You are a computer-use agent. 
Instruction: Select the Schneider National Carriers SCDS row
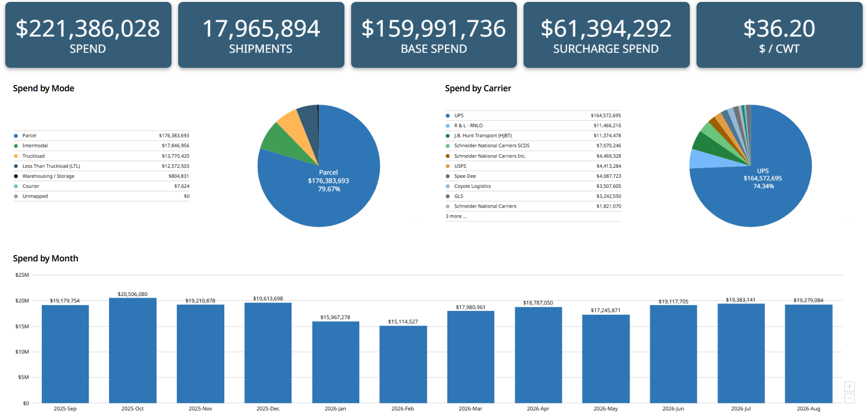[533, 146]
